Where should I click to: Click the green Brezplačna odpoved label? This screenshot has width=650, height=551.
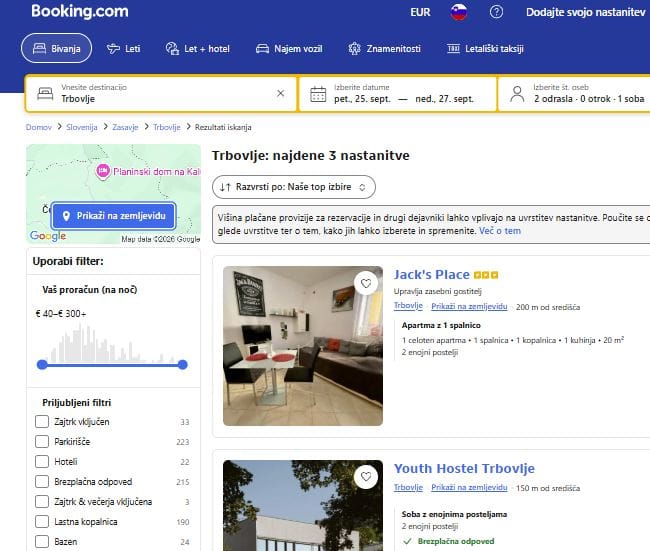(x=456, y=541)
